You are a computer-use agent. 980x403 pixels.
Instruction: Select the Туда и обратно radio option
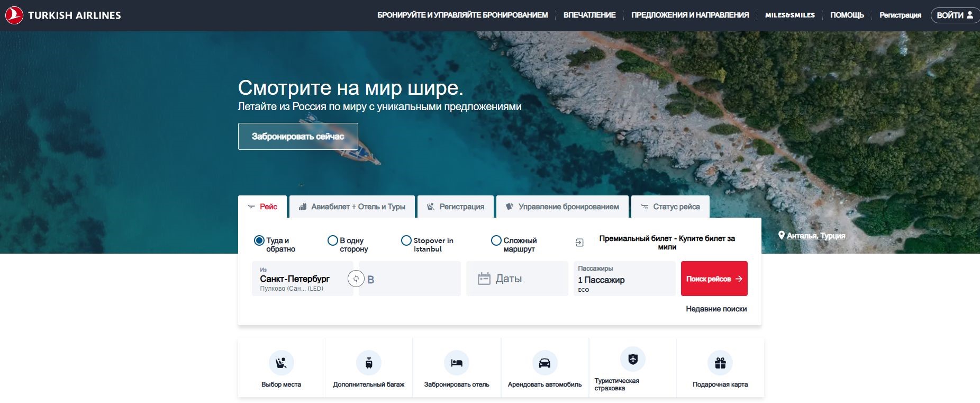[259, 240]
